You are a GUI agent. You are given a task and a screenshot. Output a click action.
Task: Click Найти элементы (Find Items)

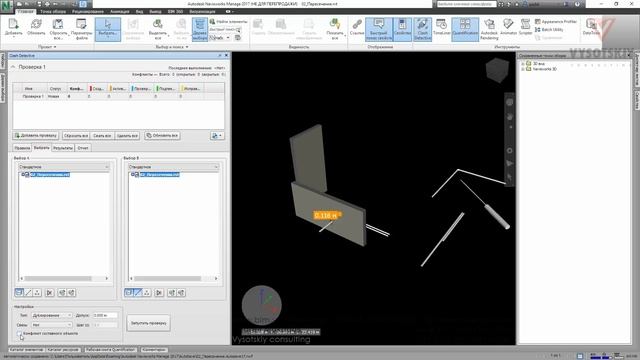tap(229, 21)
